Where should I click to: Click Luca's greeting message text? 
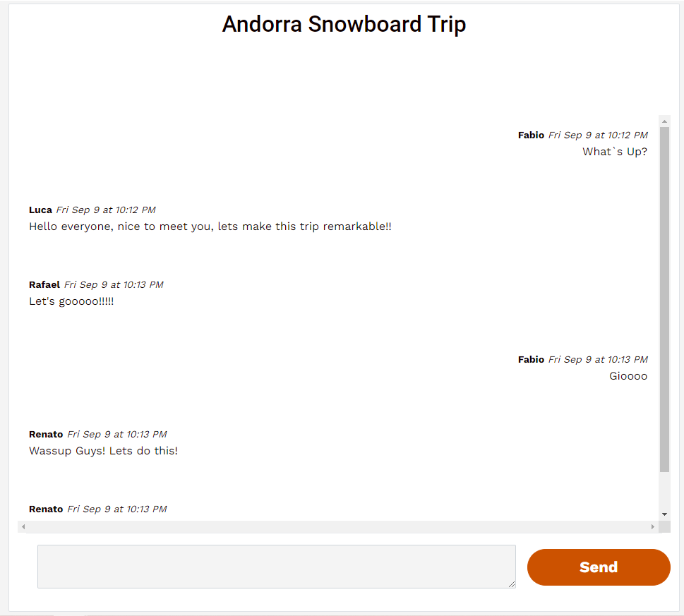tap(210, 227)
